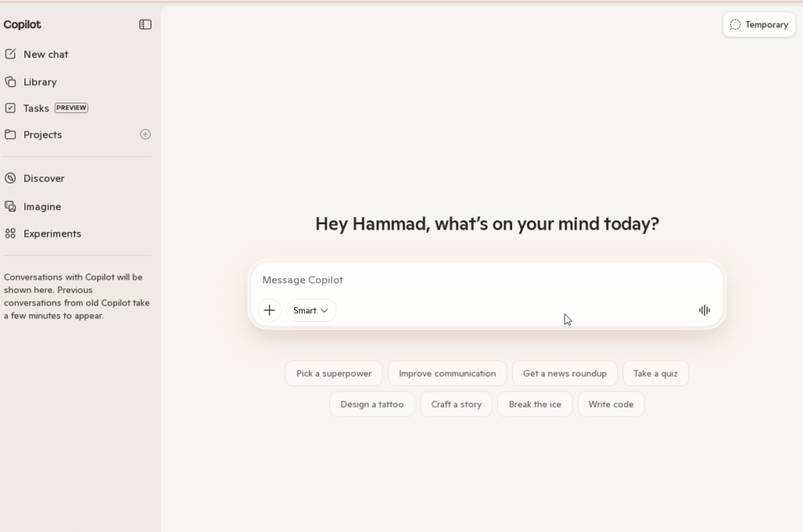Choose the Improve communication suggestion
Image resolution: width=803 pixels, height=532 pixels.
[x=447, y=374]
